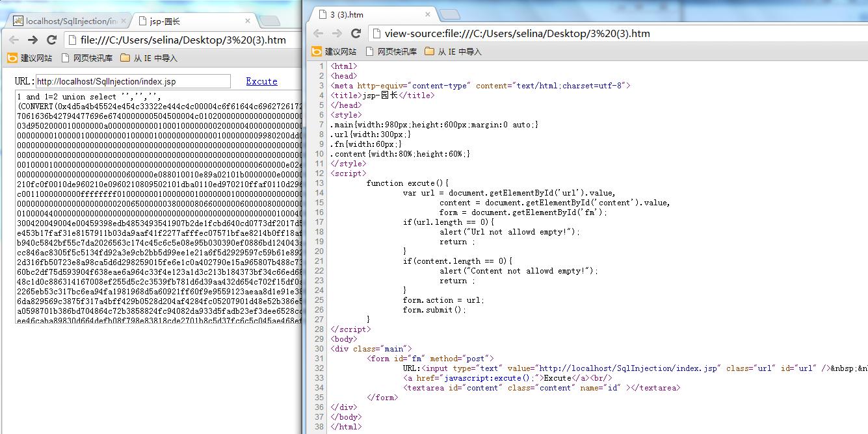The image size is (868, 434).
Task: Click the back arrow in left browser
Action: click(x=14, y=40)
